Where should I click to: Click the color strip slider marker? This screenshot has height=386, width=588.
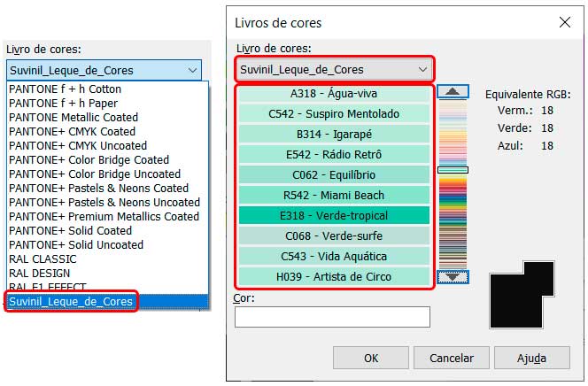453,170
